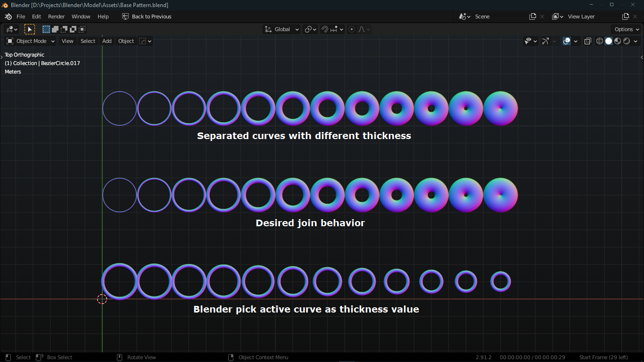
Task: Remove the view layer with the X icon
Action: [x=635, y=16]
